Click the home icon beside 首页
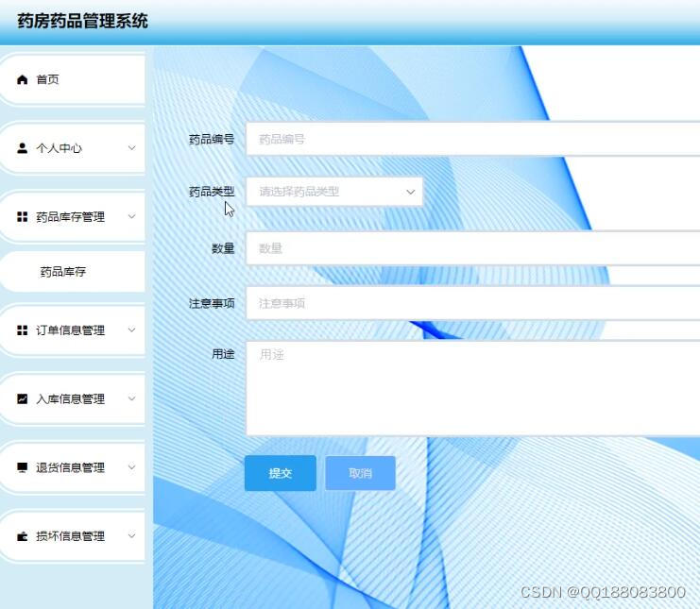This screenshot has height=609, width=700. point(23,80)
